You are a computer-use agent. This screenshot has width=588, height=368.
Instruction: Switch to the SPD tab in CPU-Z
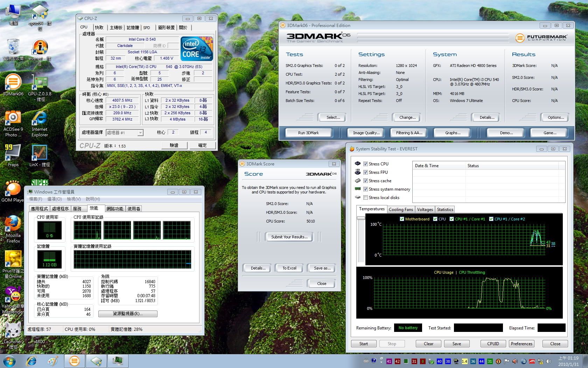coord(147,27)
